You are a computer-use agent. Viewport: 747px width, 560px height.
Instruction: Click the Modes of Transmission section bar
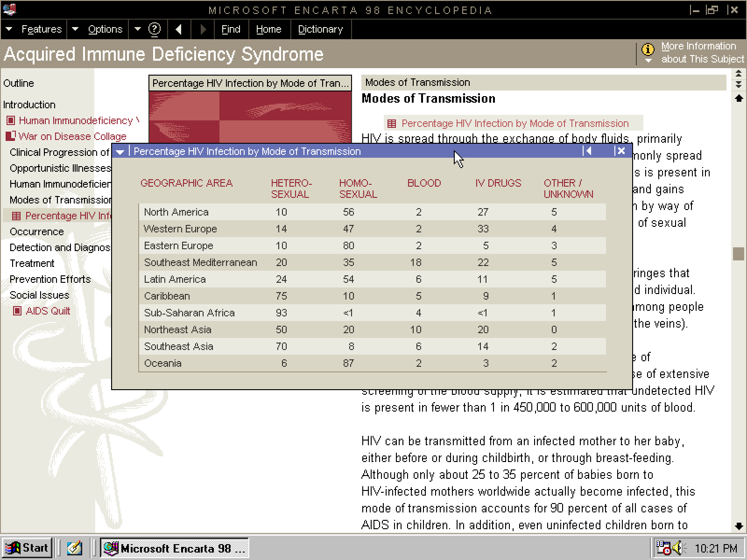point(544,83)
